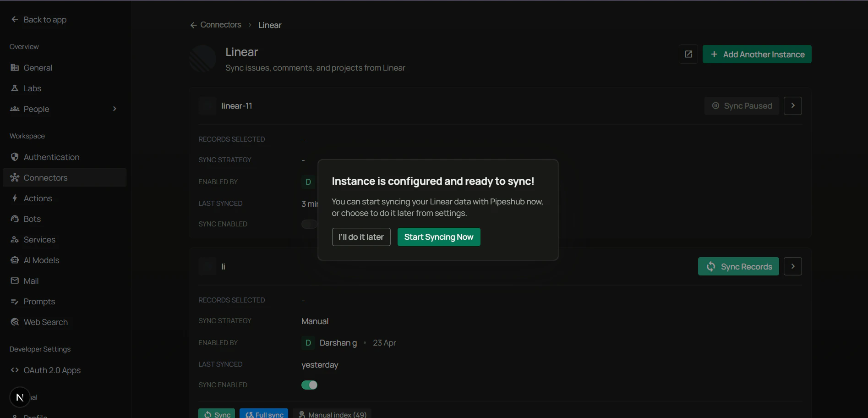Toggle Sync Enabled for li instance
Viewport: 868px width, 418px height.
309,385
